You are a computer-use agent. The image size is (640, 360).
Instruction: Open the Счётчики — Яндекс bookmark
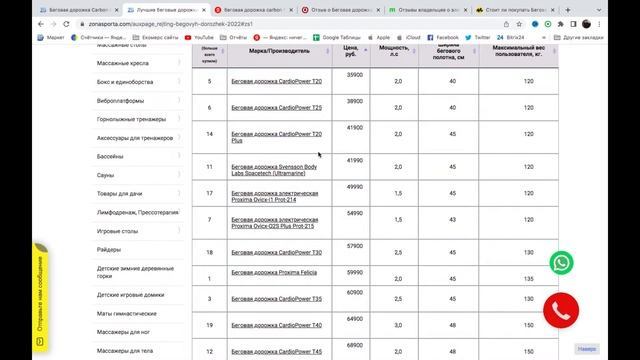(x=98, y=38)
